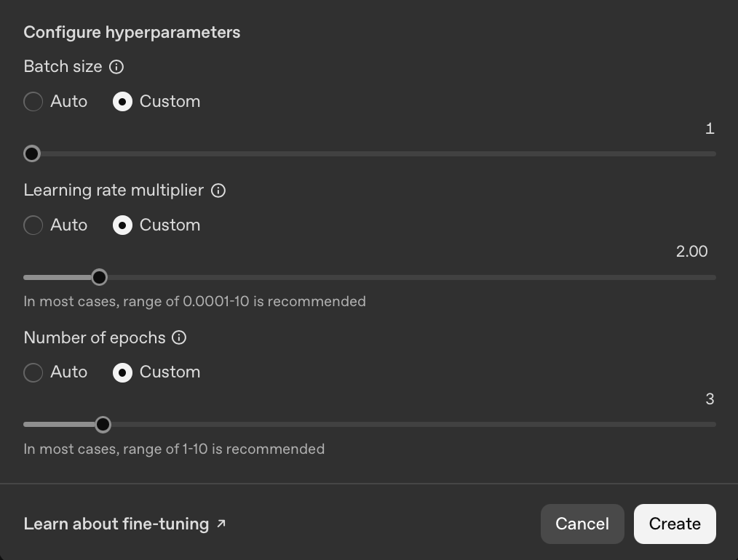The image size is (738, 560).
Task: Click the Batch size slider handle
Action: 31,153
